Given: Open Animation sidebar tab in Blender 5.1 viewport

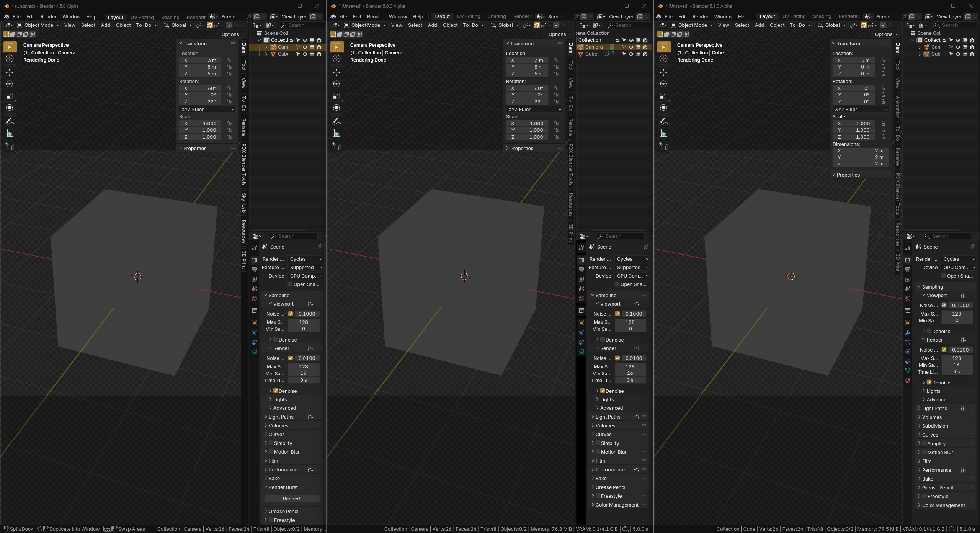Looking at the screenshot, I should pos(898,107).
